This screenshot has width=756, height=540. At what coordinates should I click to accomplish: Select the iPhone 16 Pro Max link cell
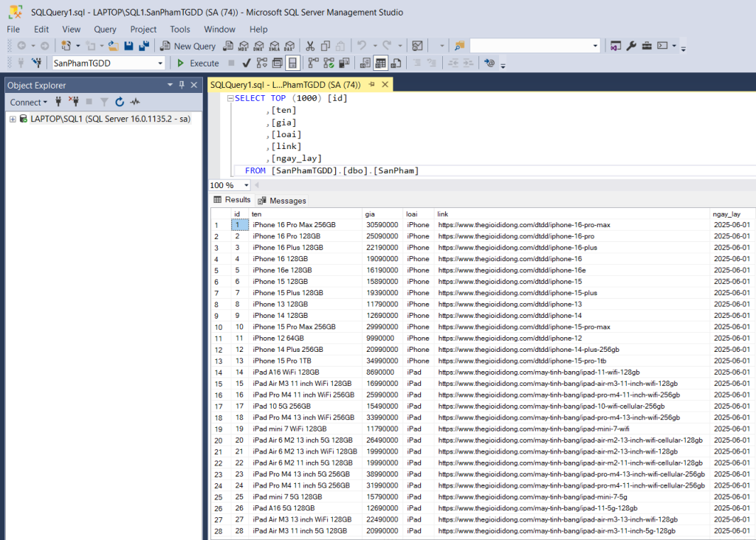pos(523,225)
